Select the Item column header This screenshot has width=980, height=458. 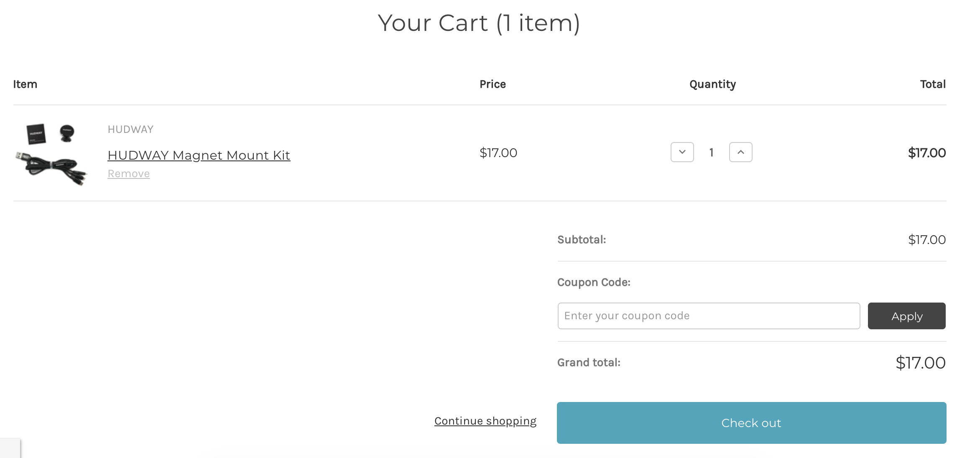point(25,84)
